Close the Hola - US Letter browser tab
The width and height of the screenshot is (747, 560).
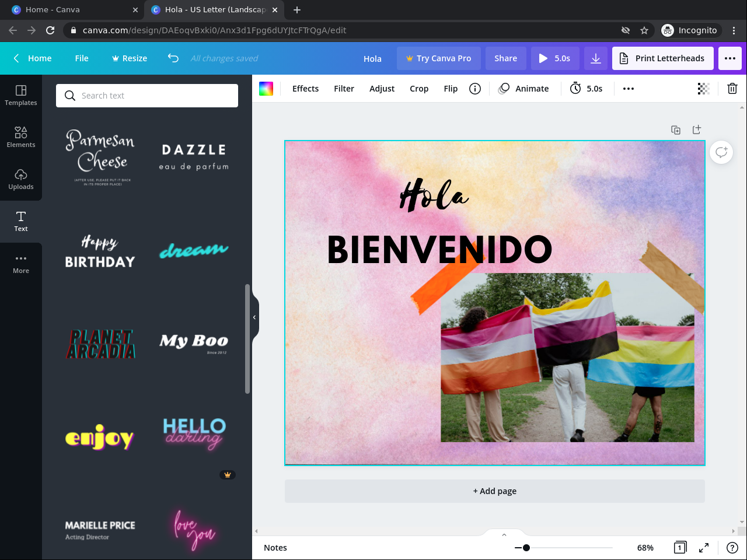pos(275,10)
